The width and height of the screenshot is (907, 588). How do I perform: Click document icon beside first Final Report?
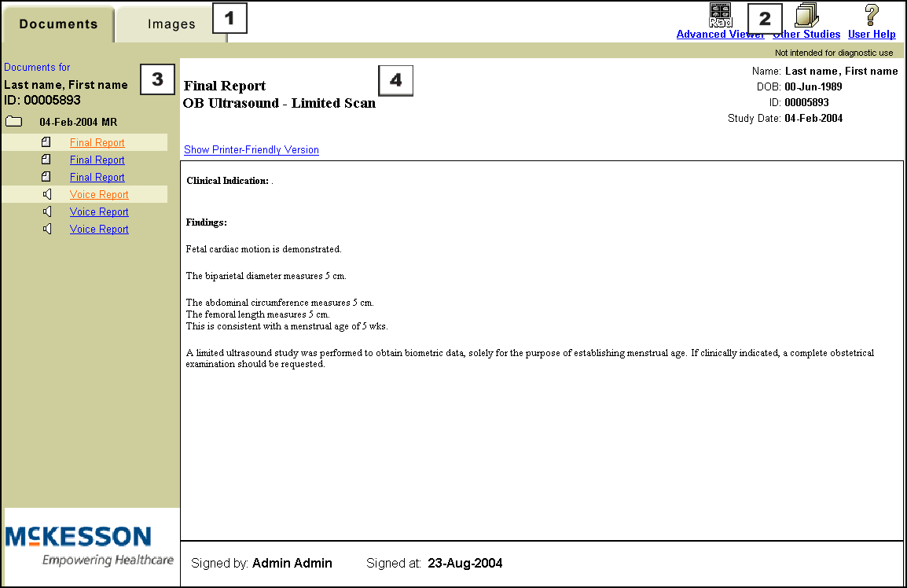pos(46,142)
